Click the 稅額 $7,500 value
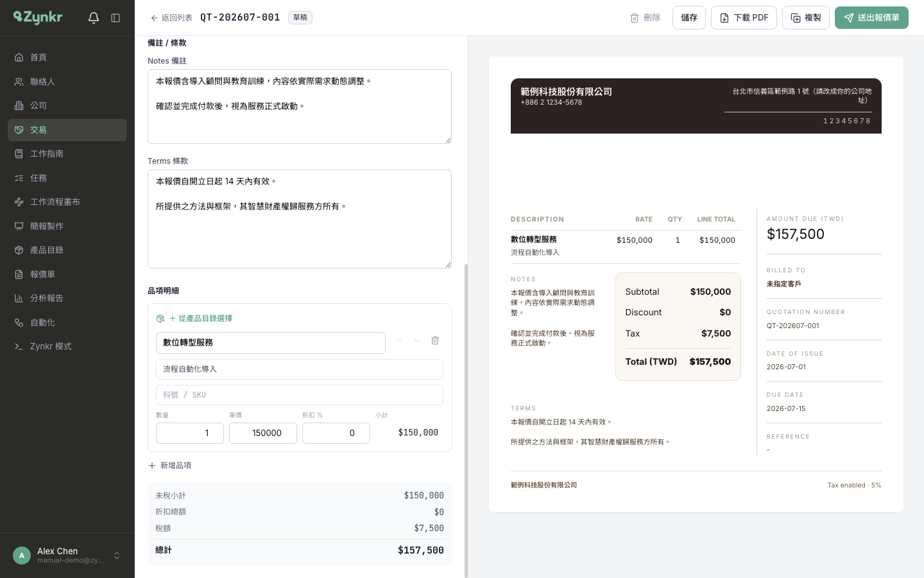 pyautogui.click(x=429, y=529)
